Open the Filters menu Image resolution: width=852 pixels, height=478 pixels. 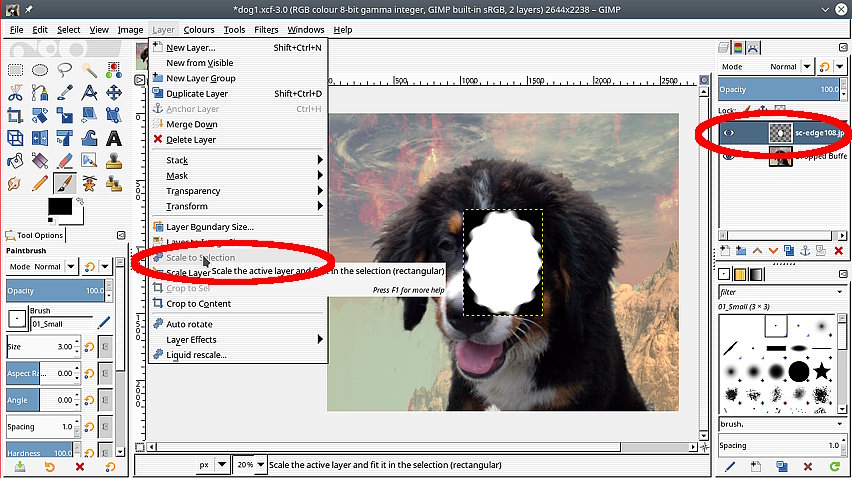(266, 30)
